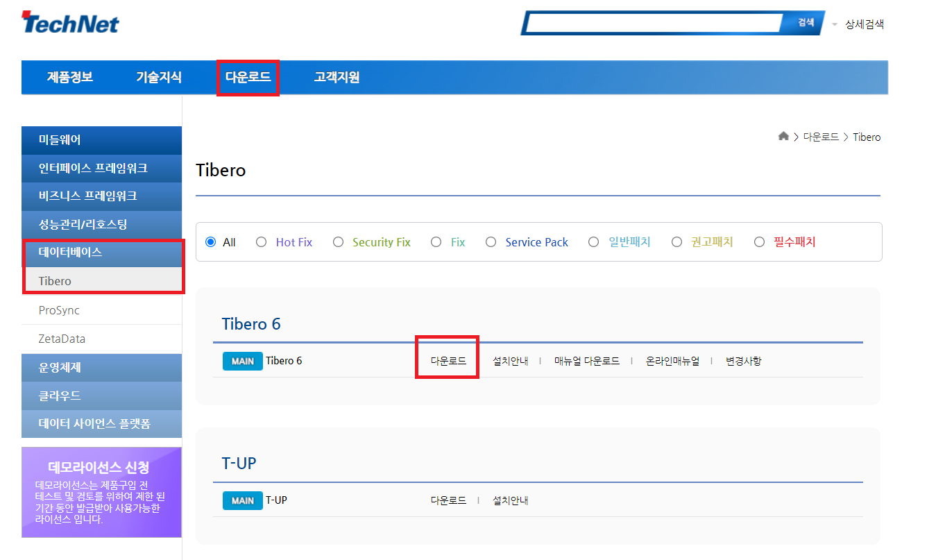
Task: Click Tibero in the breadcrumb
Action: pos(867,137)
